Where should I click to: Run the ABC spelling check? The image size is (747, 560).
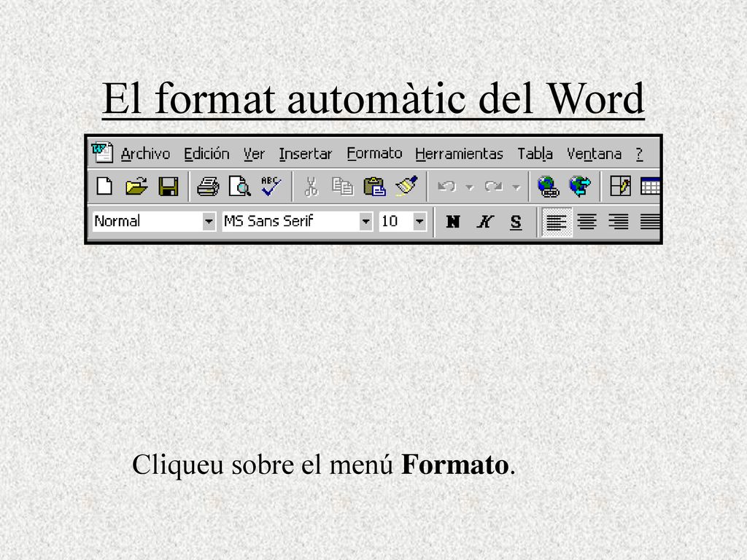pos(271,186)
